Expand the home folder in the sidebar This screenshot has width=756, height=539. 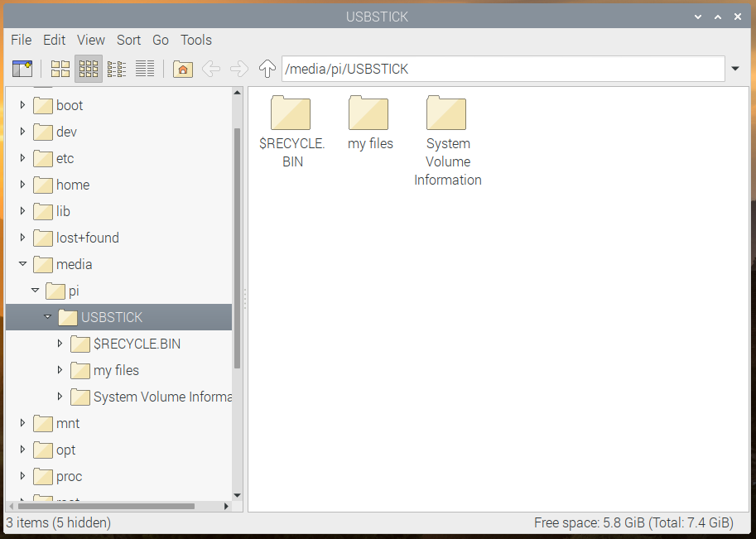pyautogui.click(x=22, y=185)
